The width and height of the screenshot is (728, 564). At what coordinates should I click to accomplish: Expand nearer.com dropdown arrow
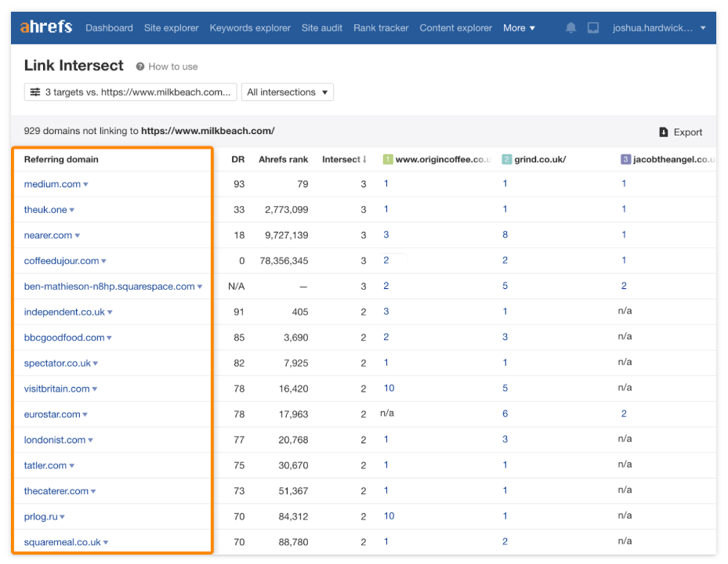pos(77,235)
